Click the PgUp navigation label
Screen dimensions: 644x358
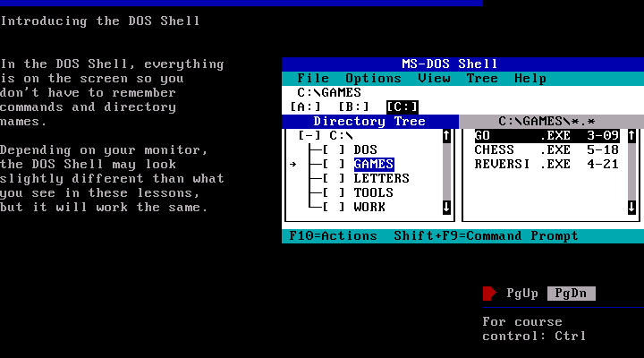pos(522,293)
